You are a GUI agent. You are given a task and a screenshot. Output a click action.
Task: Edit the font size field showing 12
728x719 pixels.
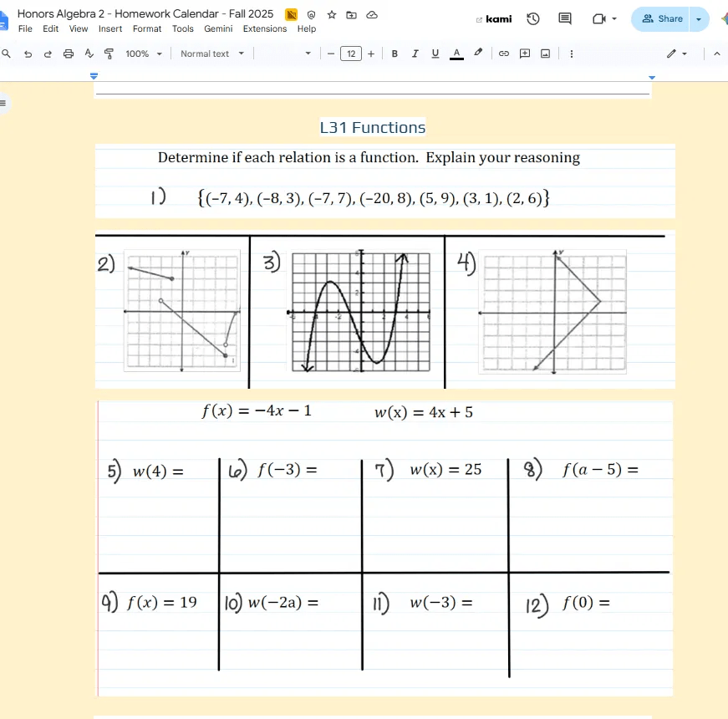point(351,54)
